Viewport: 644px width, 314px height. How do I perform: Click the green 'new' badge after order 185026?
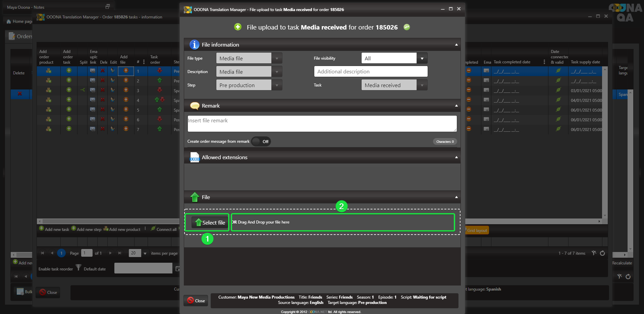[x=407, y=27]
